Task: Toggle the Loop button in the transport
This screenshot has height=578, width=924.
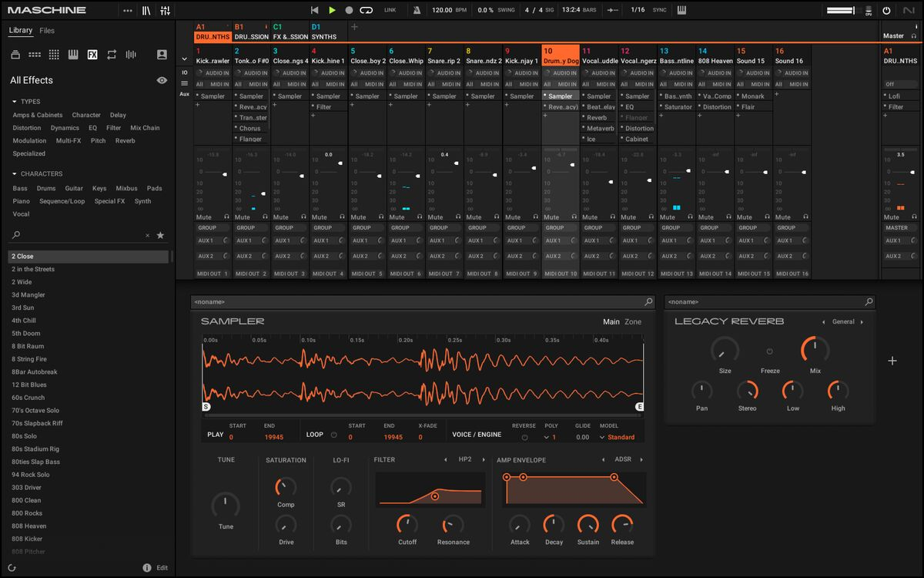Action: pos(367,10)
